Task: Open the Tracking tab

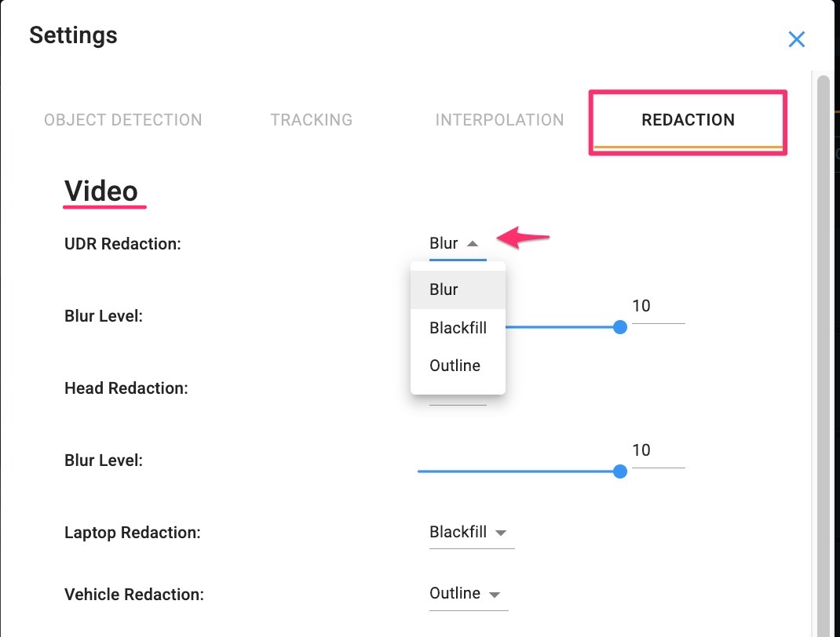Action: [x=312, y=120]
